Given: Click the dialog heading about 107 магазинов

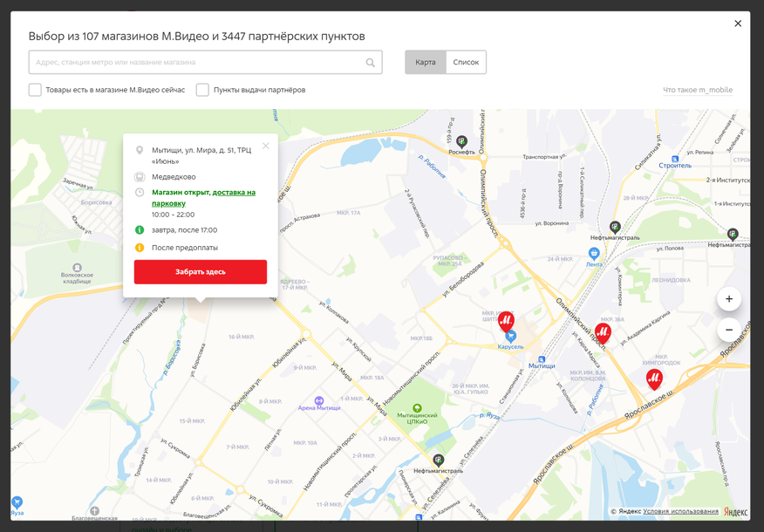Looking at the screenshot, I should [196, 36].
